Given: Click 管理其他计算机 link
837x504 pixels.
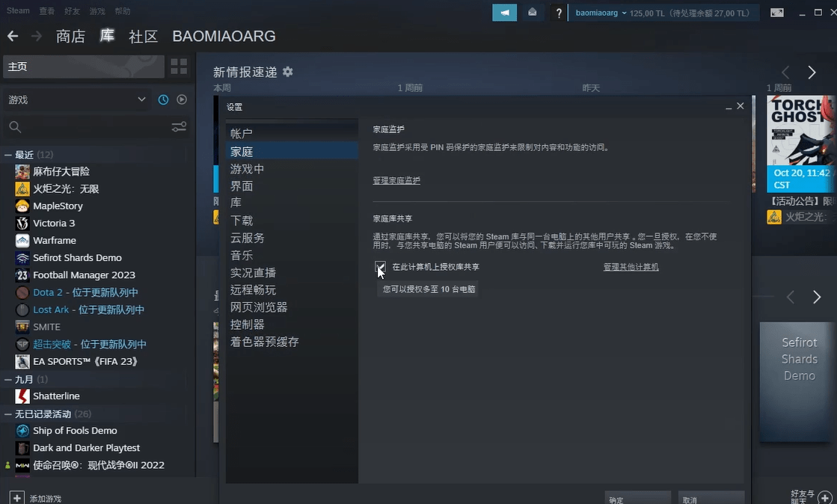Looking at the screenshot, I should [x=631, y=267].
